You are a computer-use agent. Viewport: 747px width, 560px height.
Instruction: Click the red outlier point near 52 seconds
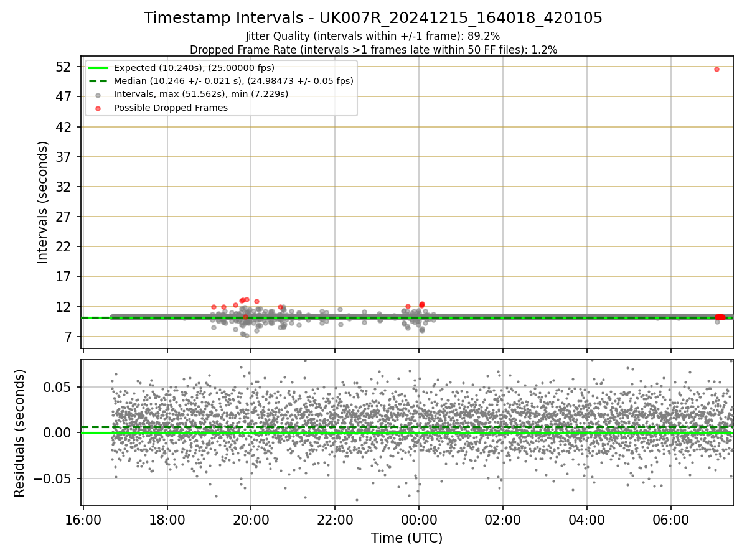(716, 69)
